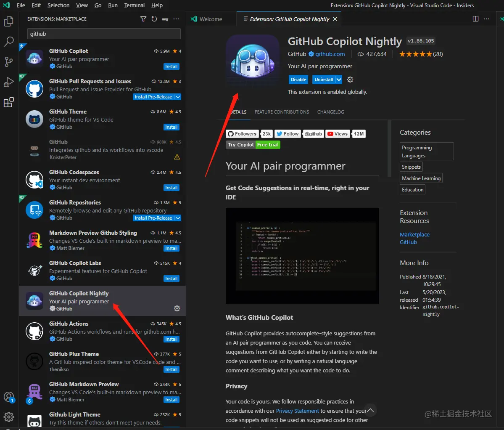The height and width of the screenshot is (430, 504).
Task: Open the Edit menu
Action: coord(36,5)
